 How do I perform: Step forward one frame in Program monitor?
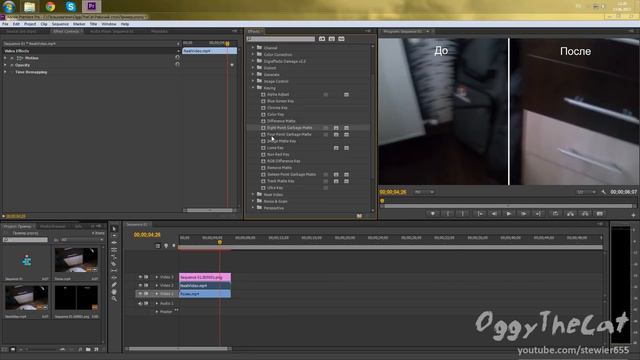[x=524, y=213]
